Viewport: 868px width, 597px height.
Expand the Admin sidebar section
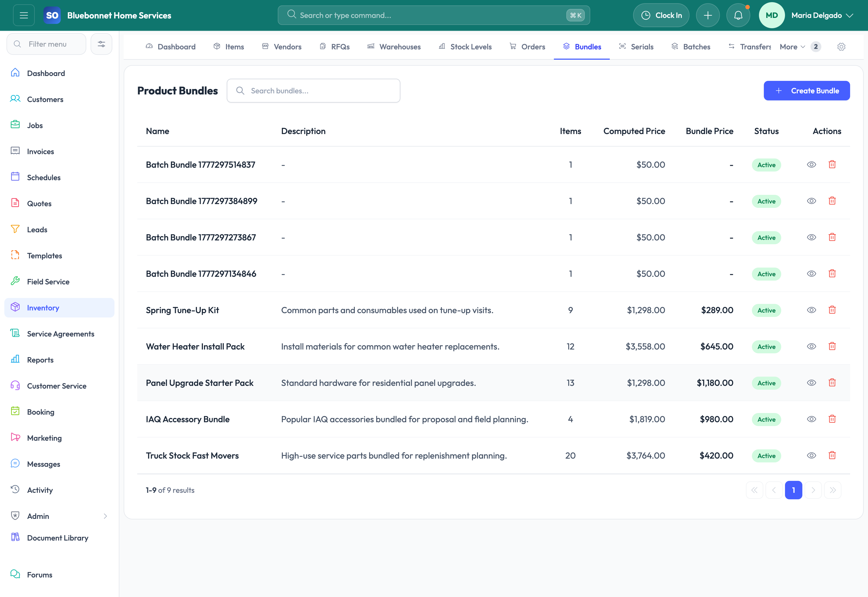coord(59,516)
